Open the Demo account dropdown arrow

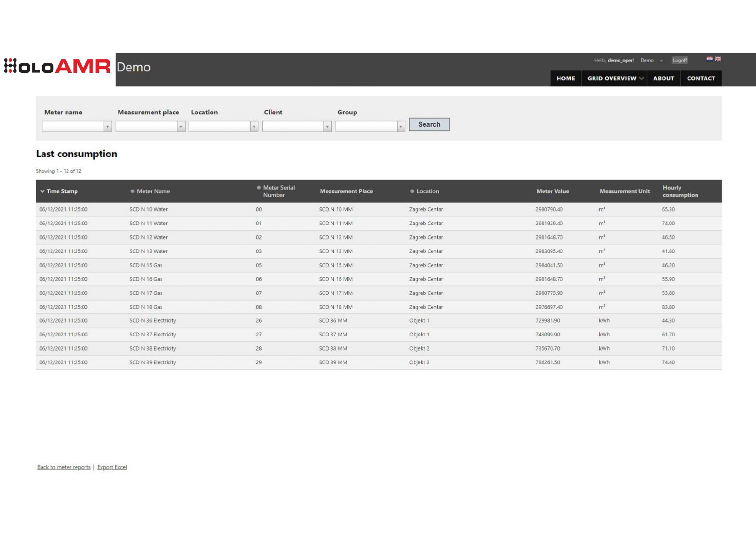661,61
